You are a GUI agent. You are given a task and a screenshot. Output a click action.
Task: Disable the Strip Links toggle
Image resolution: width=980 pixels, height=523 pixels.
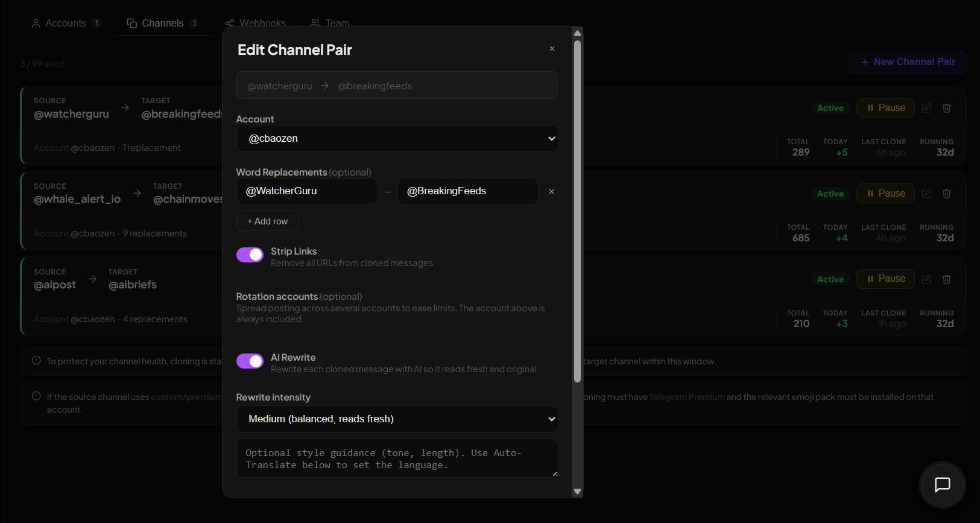coord(250,255)
